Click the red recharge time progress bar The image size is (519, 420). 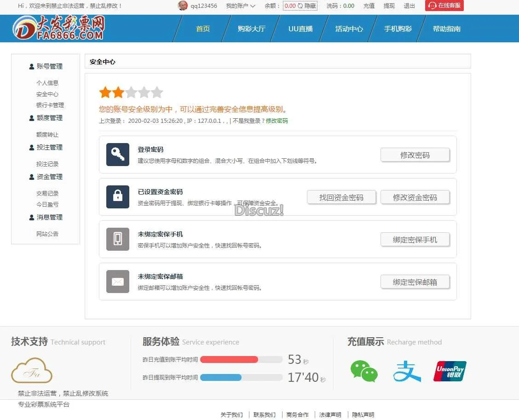(229, 359)
